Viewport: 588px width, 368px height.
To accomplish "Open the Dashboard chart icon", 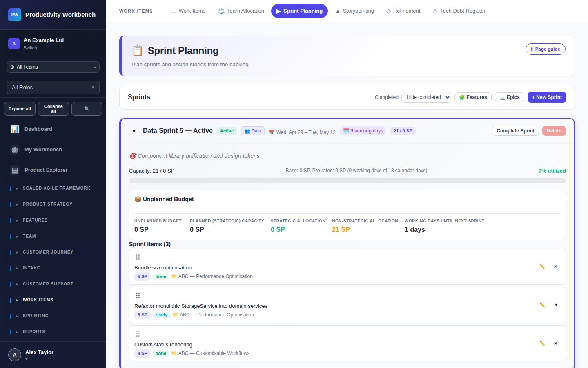I will point(15,129).
